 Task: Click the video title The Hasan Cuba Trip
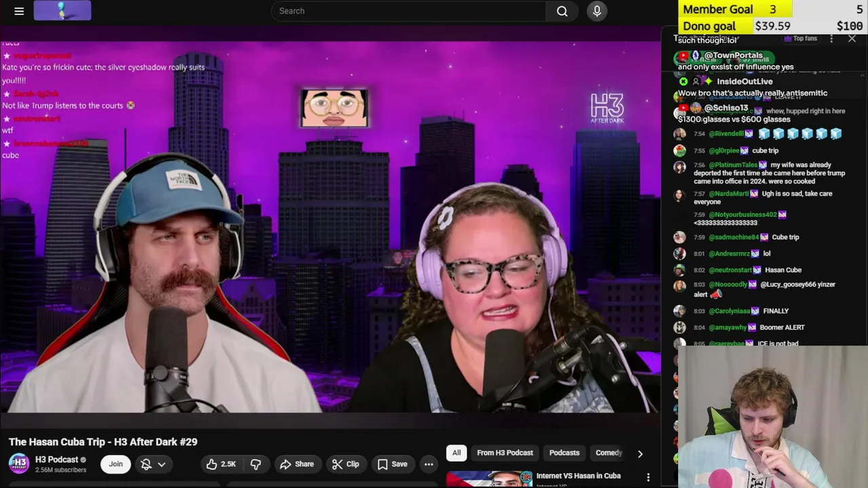(x=103, y=442)
